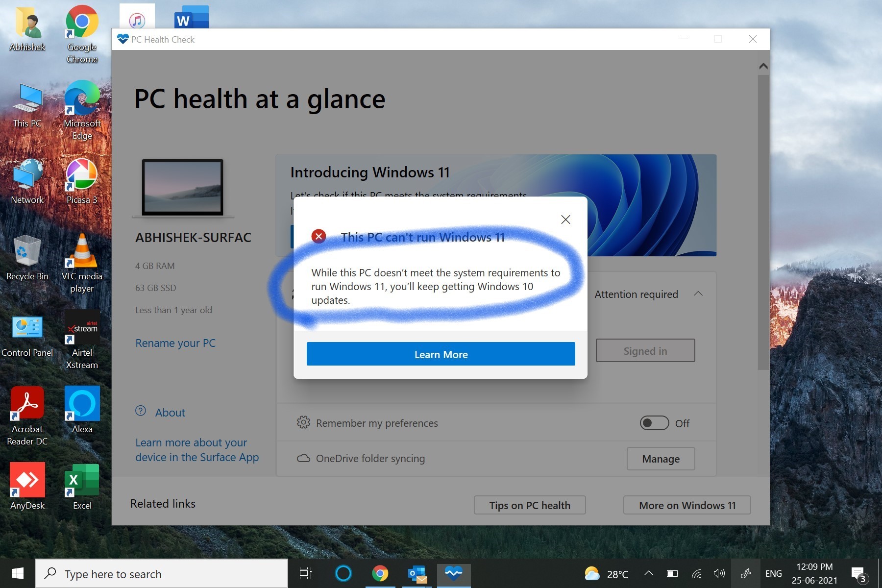Select PC Health Check taskbar icon
This screenshot has width=882, height=588.
coord(454,573)
